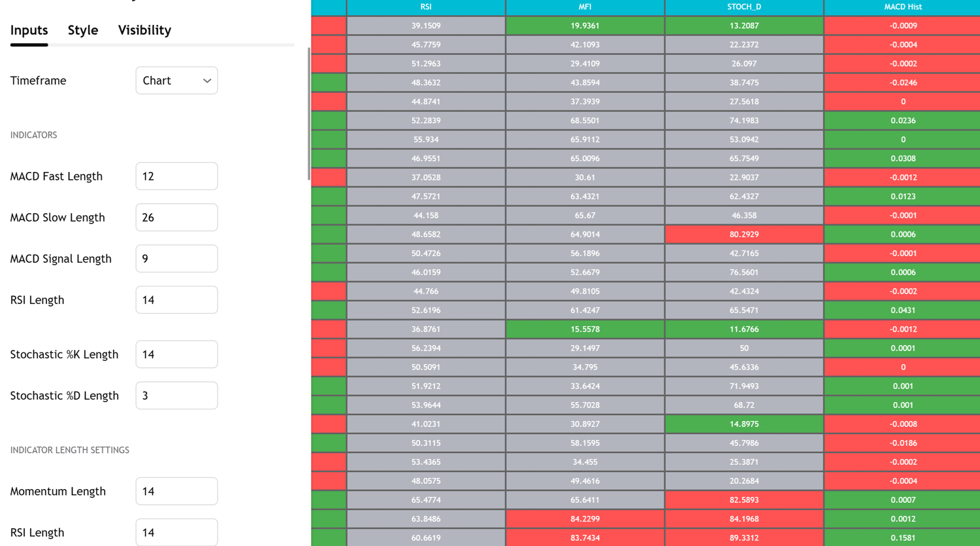Focus the Momentum Length input field
The height and width of the screenshot is (546, 980).
tap(176, 490)
